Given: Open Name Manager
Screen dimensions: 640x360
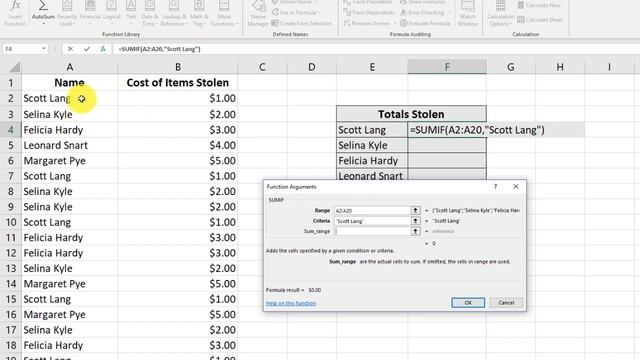Looking at the screenshot, I should pyautogui.click(x=258, y=13).
